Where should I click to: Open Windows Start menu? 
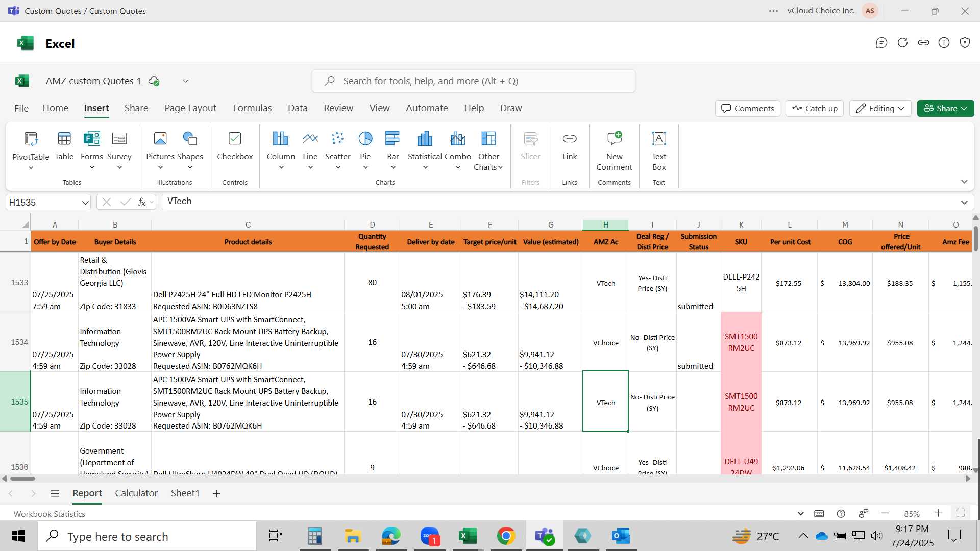[x=18, y=536]
